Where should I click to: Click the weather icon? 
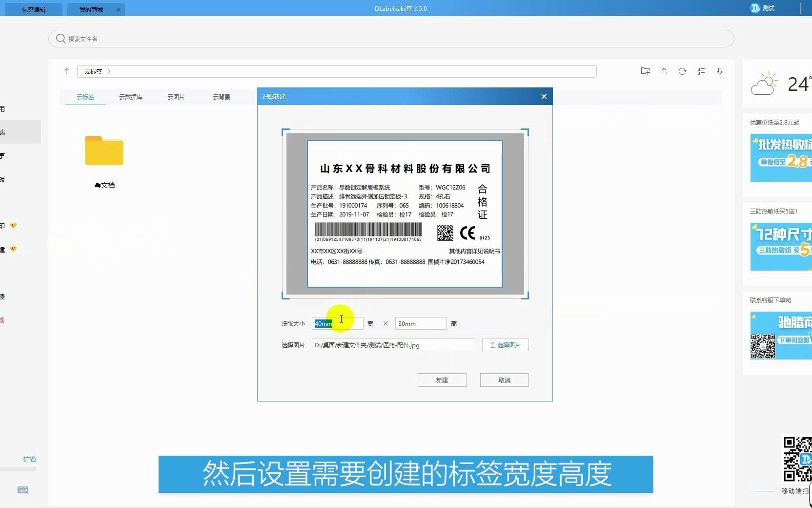coord(765,83)
